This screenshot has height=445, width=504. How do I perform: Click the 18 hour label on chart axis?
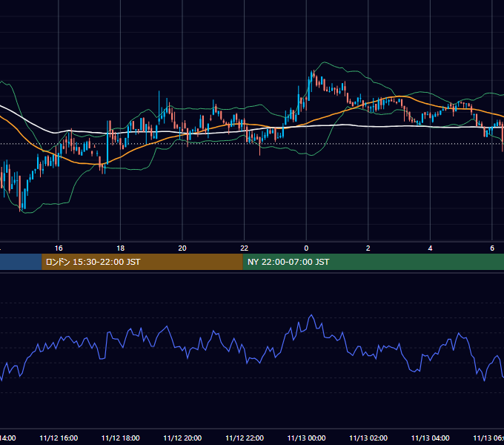(121, 248)
